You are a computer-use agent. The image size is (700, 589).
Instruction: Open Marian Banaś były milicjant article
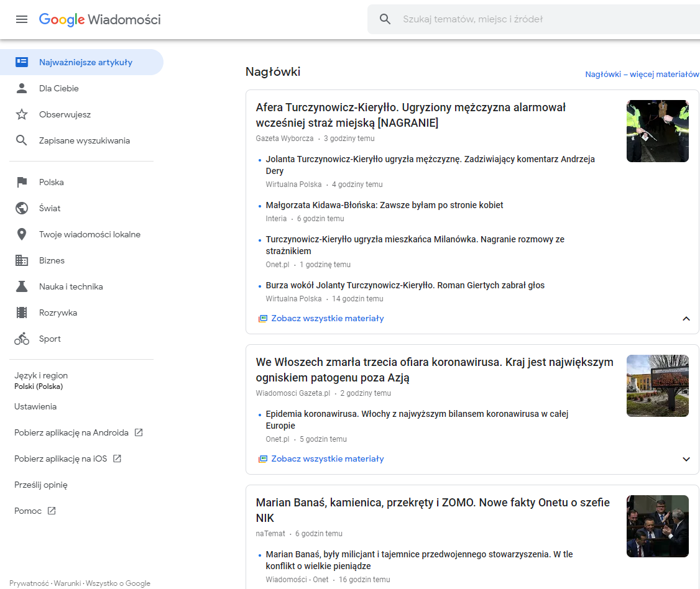point(419,560)
